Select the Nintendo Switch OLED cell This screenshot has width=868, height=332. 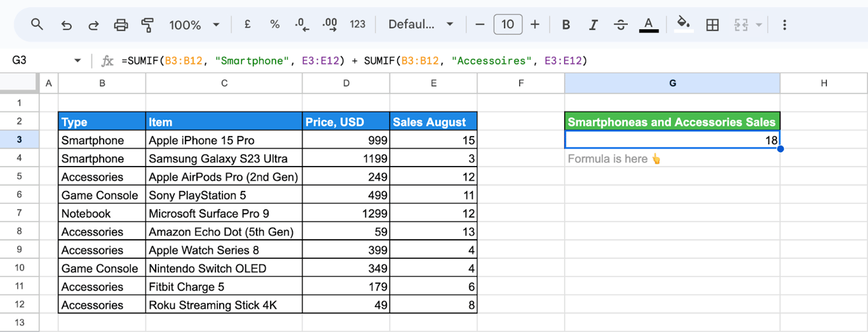pos(224,268)
